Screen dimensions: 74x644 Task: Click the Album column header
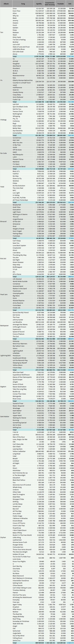6,4
